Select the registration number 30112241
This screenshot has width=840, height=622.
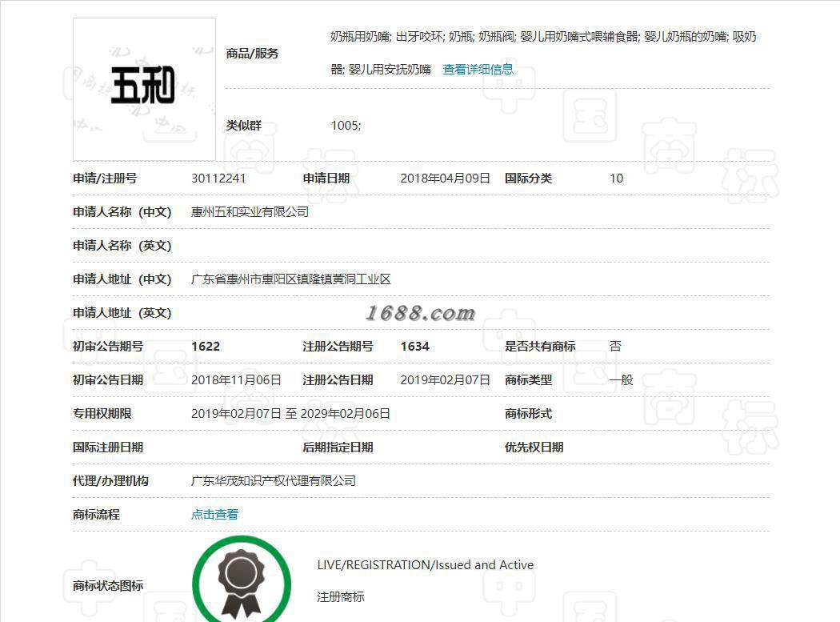pos(218,179)
